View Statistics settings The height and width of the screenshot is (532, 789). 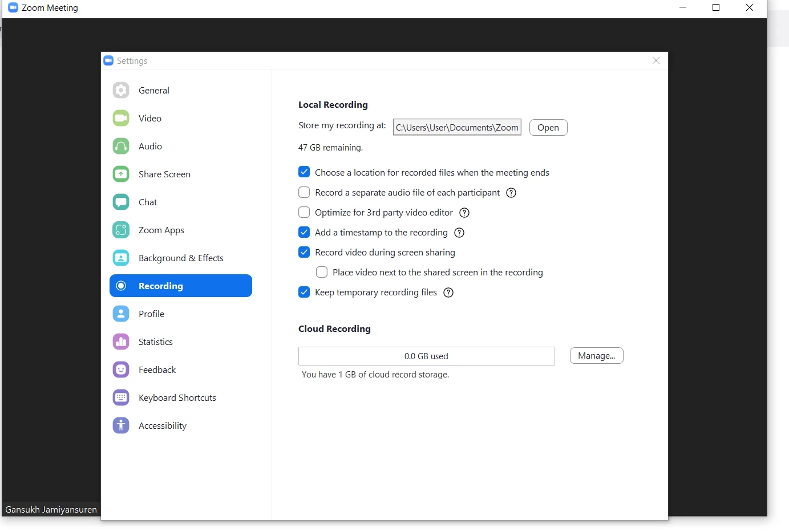(x=181, y=342)
